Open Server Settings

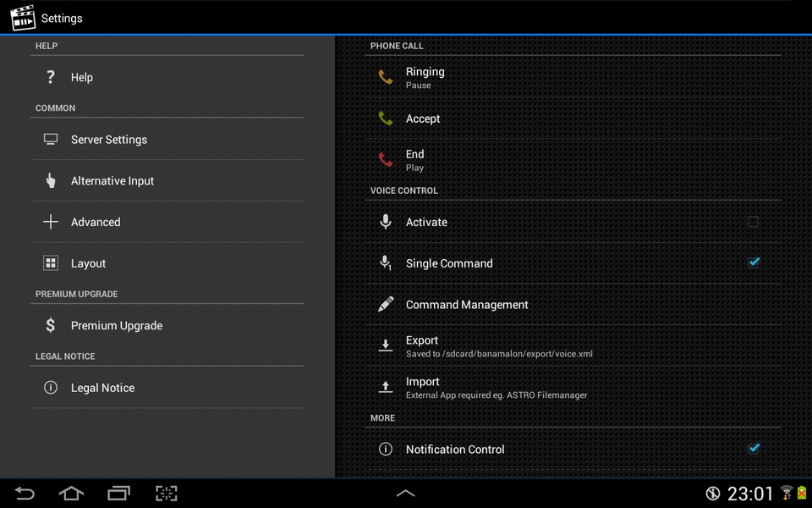click(167, 139)
